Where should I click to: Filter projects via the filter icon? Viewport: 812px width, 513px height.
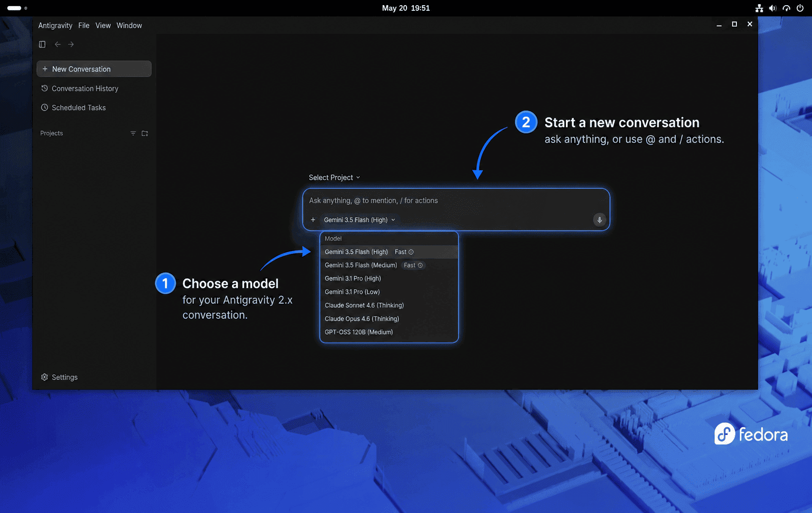tap(133, 133)
